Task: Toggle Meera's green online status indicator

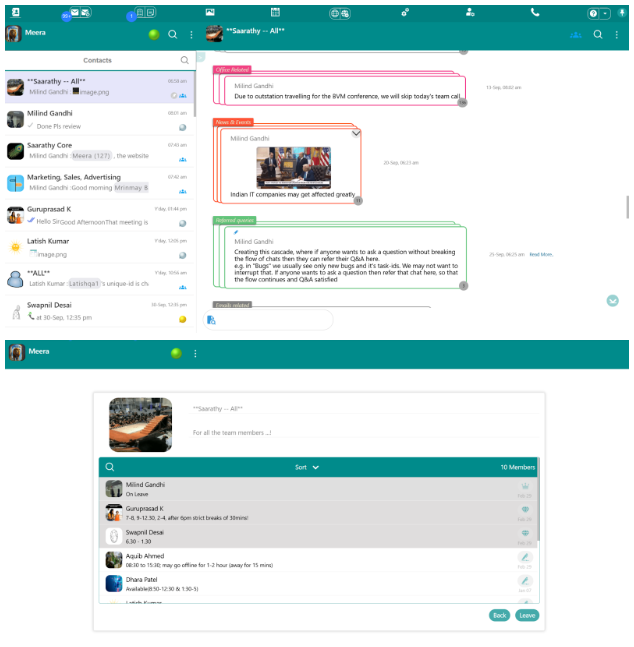Action: click(x=153, y=34)
